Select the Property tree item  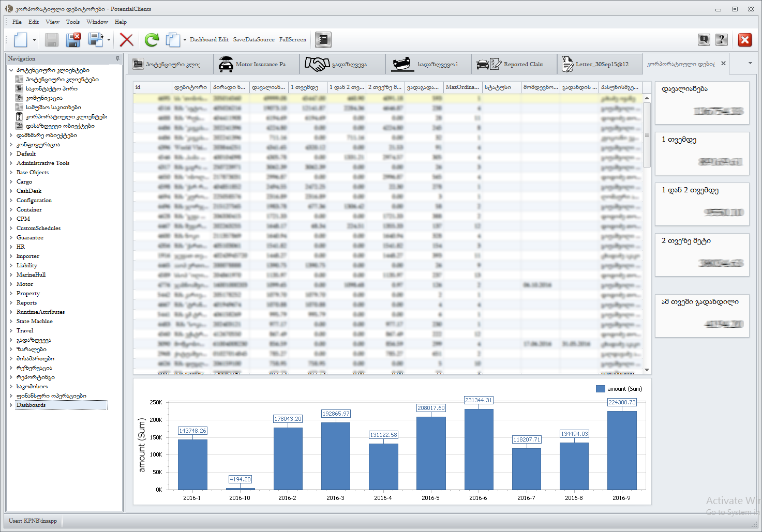[x=28, y=293]
